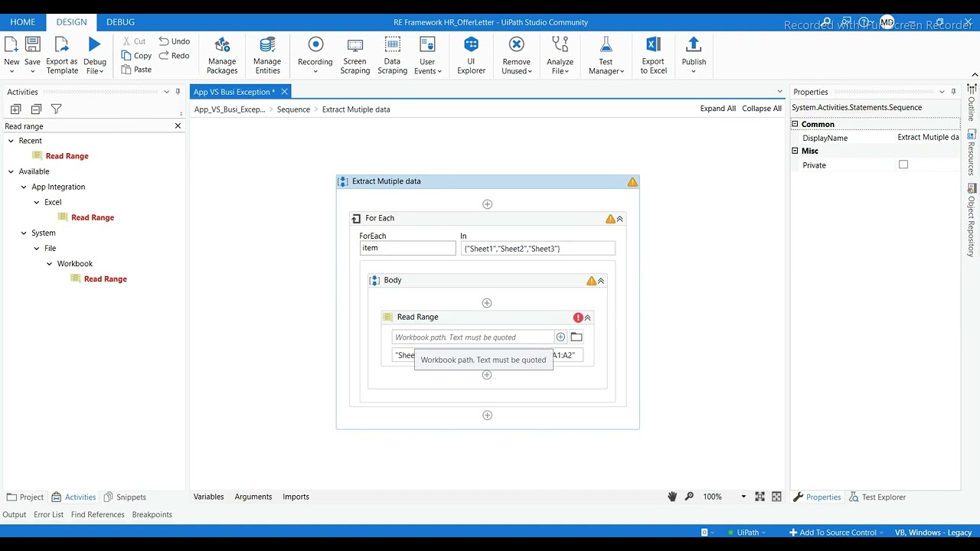The width and height of the screenshot is (980, 551).
Task: Collapse all activities tree icon
Action: tap(36, 109)
